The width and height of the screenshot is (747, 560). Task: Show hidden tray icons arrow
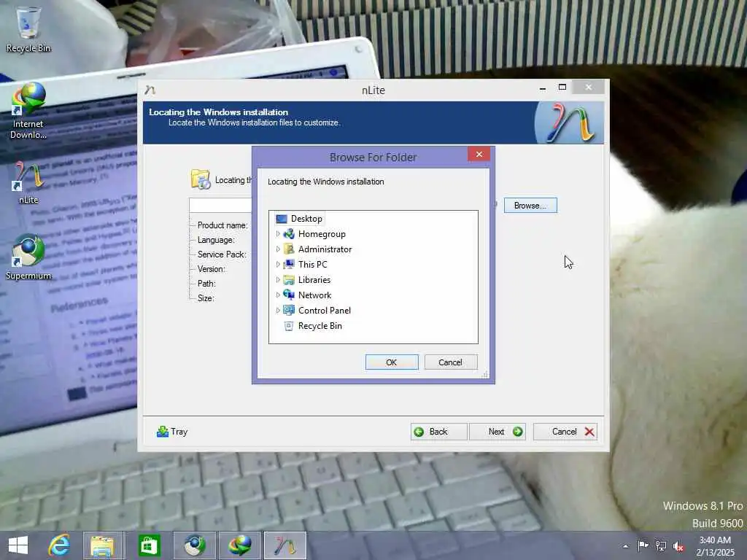point(625,546)
